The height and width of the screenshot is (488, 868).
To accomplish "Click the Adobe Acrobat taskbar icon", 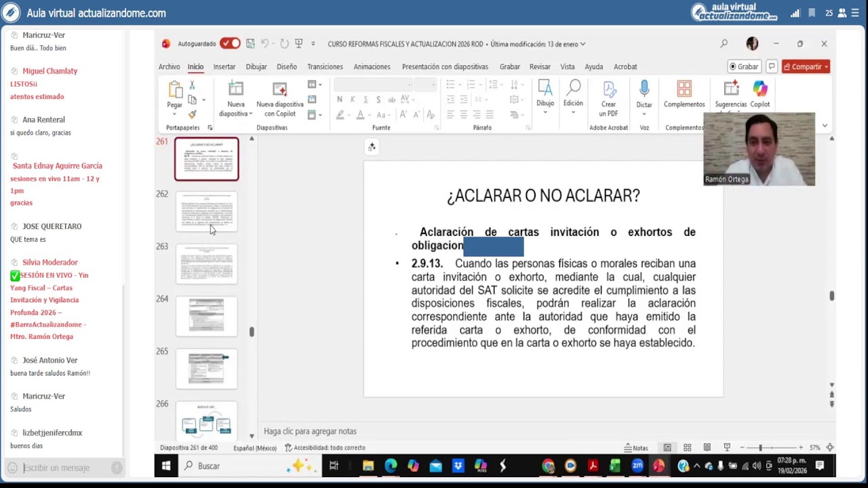I will pos(593,466).
